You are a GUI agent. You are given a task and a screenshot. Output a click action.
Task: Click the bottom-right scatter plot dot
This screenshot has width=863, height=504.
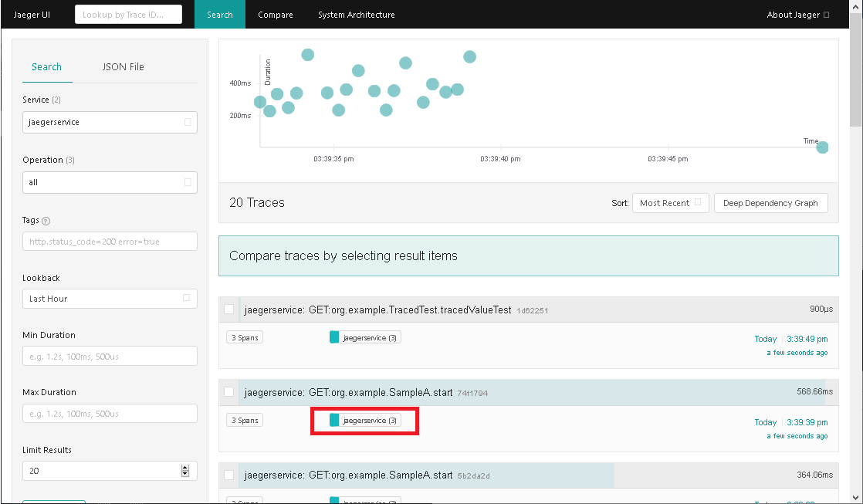822,147
